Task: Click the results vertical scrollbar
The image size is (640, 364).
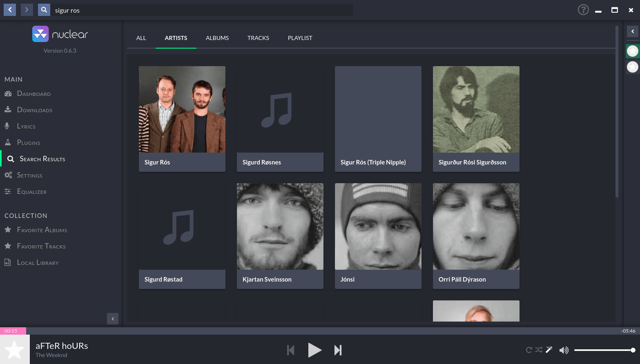Action: (617, 112)
